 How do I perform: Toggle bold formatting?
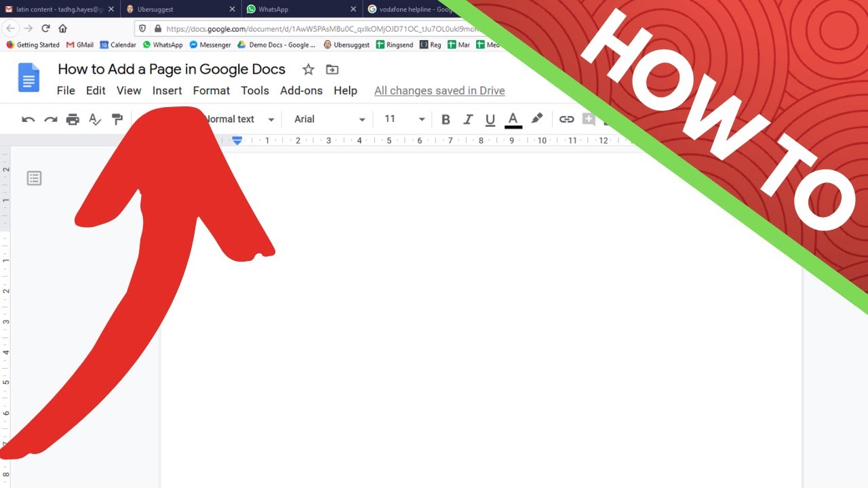click(x=446, y=119)
